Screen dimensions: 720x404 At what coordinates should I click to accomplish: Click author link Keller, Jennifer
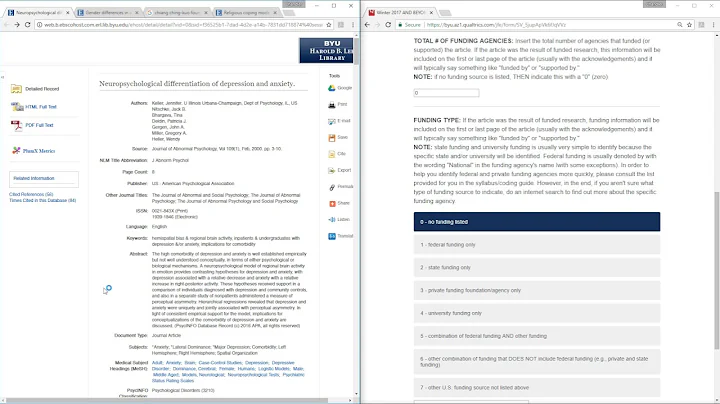[x=167, y=103]
